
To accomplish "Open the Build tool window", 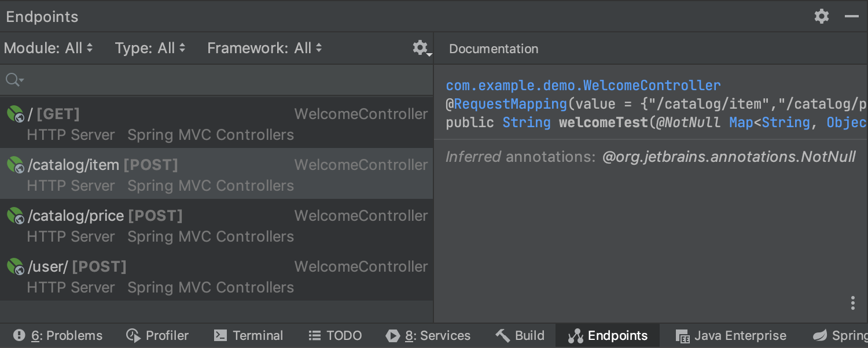I will 520,335.
